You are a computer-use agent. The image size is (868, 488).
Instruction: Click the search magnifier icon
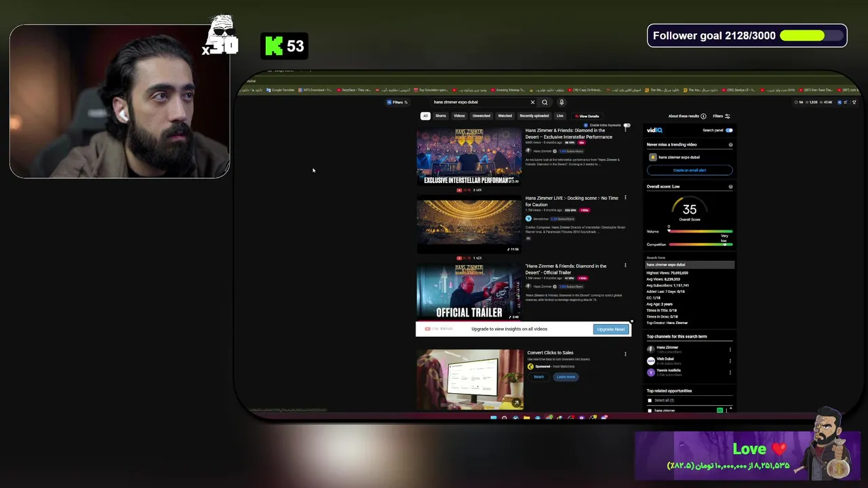[x=545, y=102]
